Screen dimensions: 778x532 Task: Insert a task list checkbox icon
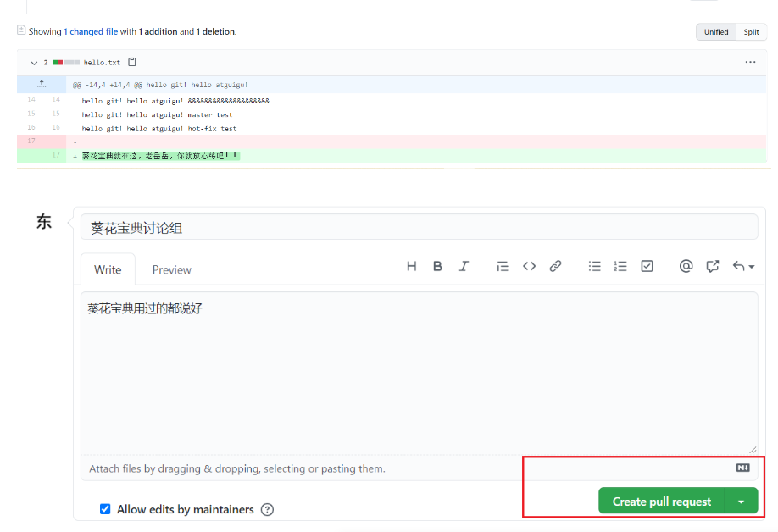[647, 266]
